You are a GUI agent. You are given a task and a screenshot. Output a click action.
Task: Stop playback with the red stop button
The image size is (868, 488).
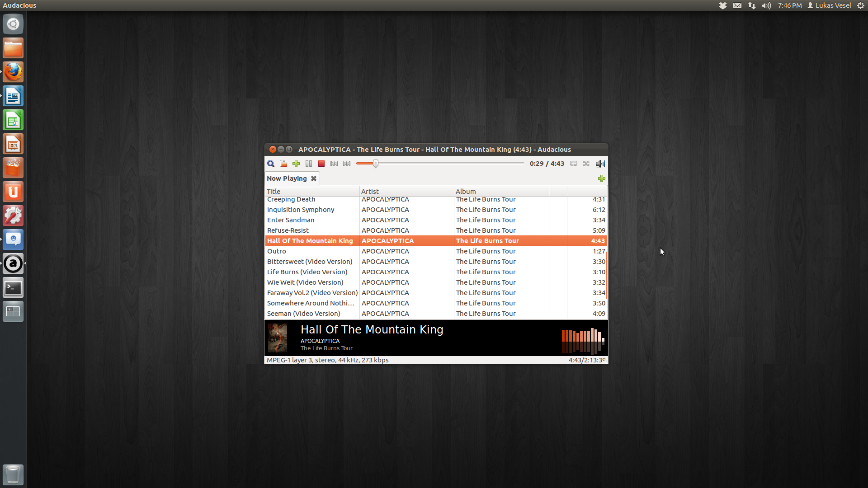(321, 164)
